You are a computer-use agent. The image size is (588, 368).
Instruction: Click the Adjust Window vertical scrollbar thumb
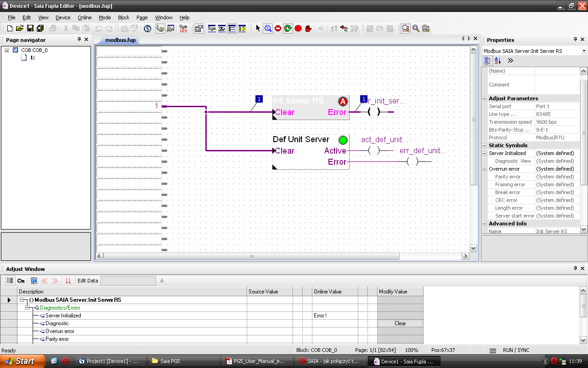pyautogui.click(x=584, y=306)
